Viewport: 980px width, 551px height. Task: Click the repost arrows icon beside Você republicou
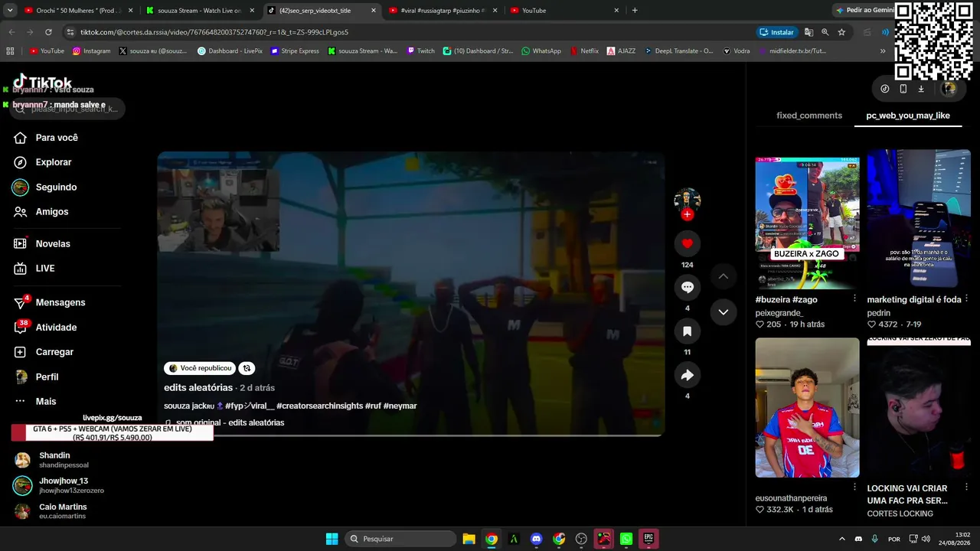[246, 368]
